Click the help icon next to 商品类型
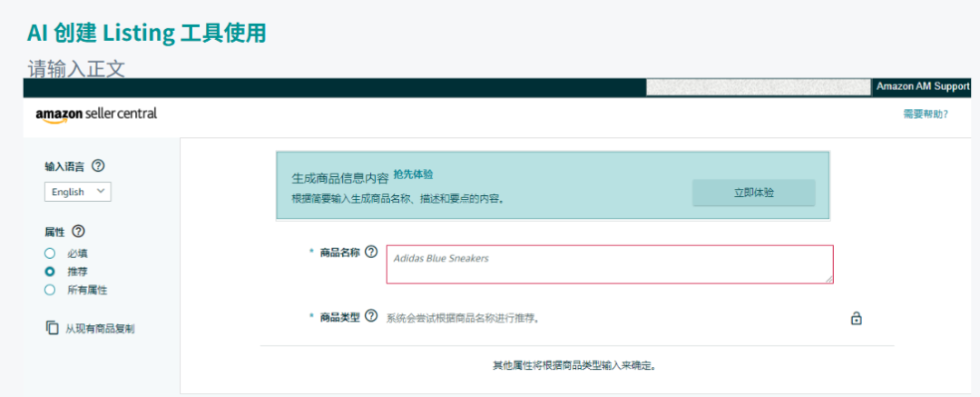The height and width of the screenshot is (397, 980). 370,317
